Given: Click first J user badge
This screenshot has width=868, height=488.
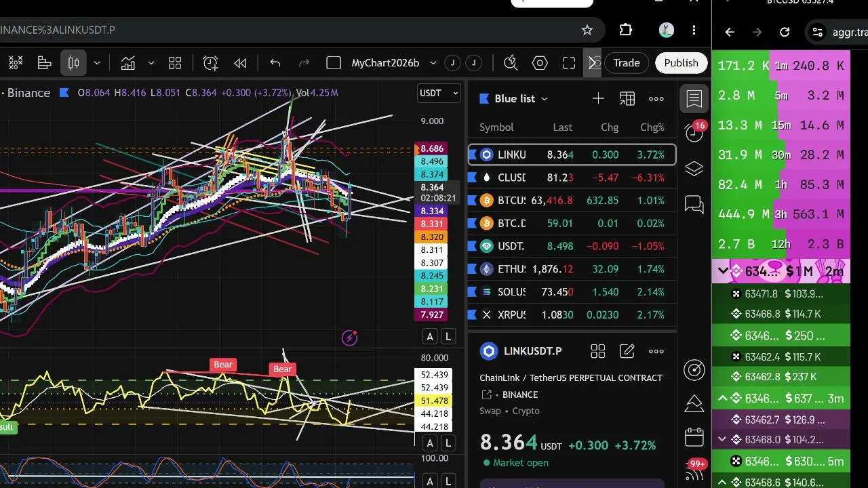Looking at the screenshot, I should 452,63.
